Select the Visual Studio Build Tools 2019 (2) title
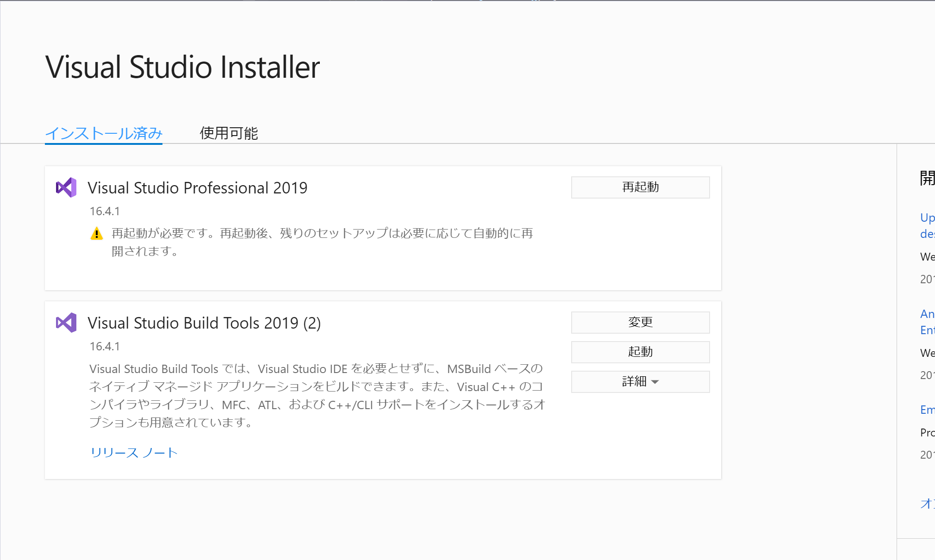This screenshot has width=935, height=560. coord(204,323)
